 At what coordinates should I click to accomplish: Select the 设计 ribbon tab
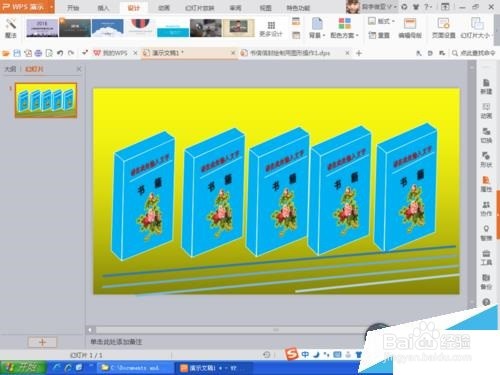coord(133,8)
